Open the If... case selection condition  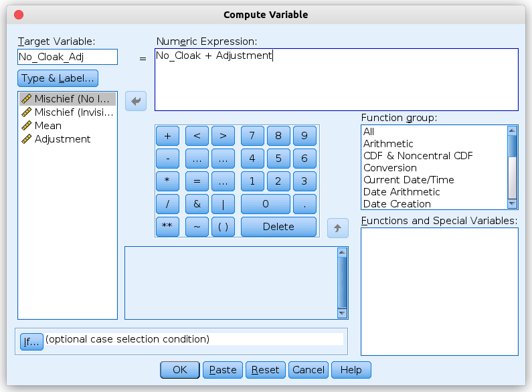(x=31, y=341)
